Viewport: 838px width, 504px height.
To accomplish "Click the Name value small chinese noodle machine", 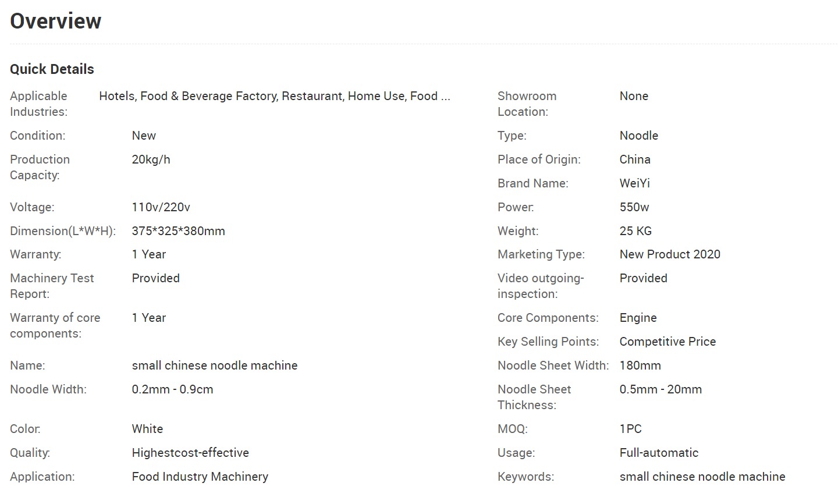I will click(x=215, y=365).
